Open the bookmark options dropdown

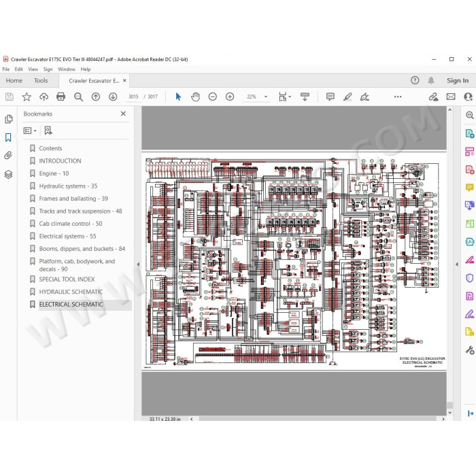(30, 131)
